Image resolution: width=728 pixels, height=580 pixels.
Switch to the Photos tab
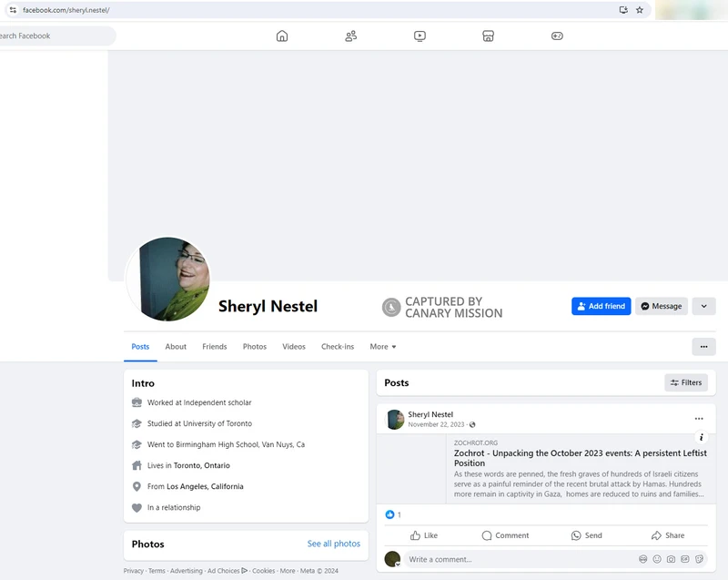coord(255,346)
